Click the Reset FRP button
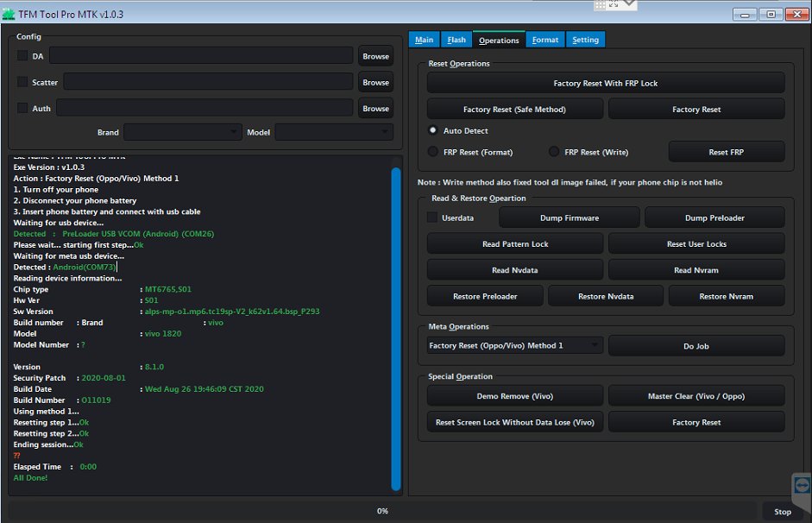The width and height of the screenshot is (812, 523). tap(727, 151)
